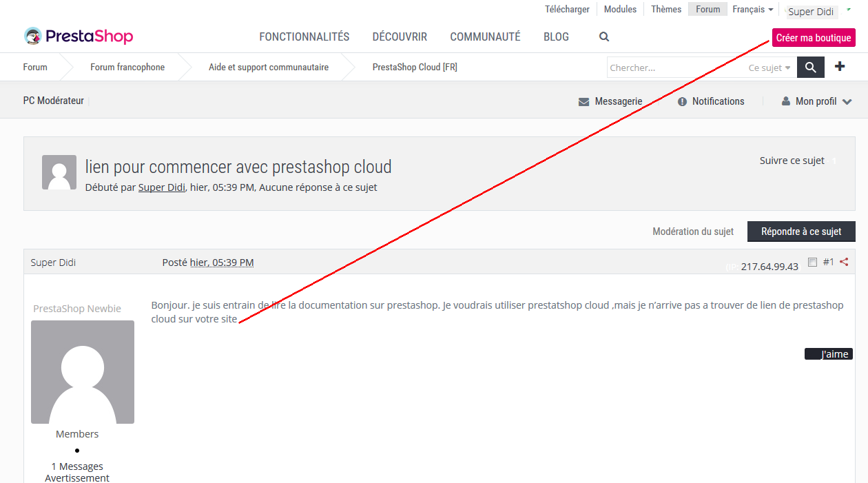Open Modération du sujet menu

pyautogui.click(x=693, y=232)
